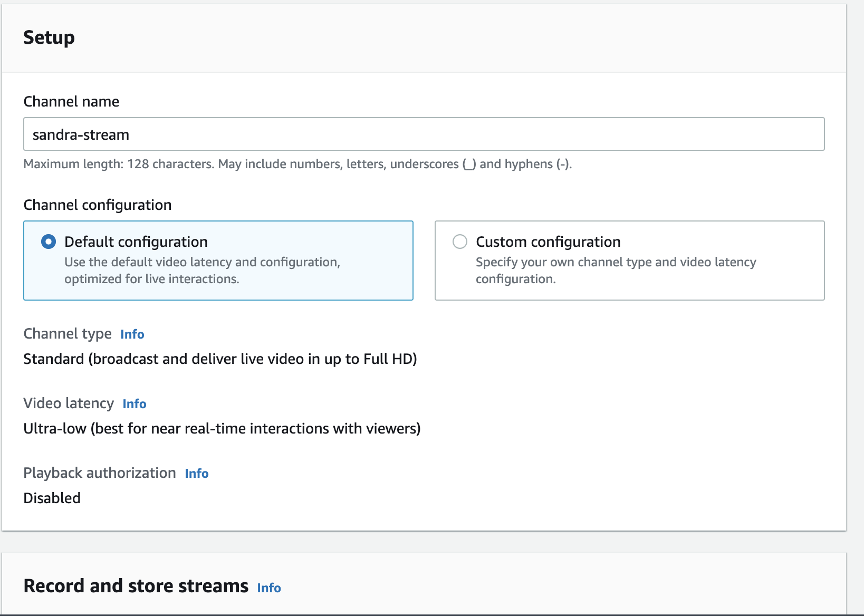Image resolution: width=864 pixels, height=616 pixels.
Task: Open the Info link beside Record and store streams
Action: pyautogui.click(x=269, y=588)
